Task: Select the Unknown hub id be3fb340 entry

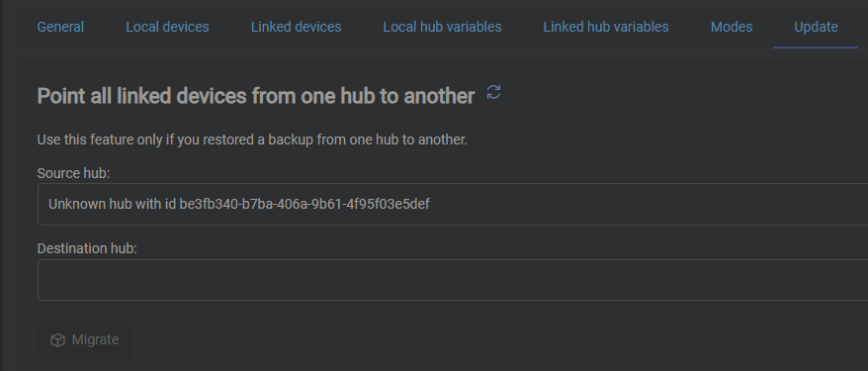Action: [x=238, y=205]
